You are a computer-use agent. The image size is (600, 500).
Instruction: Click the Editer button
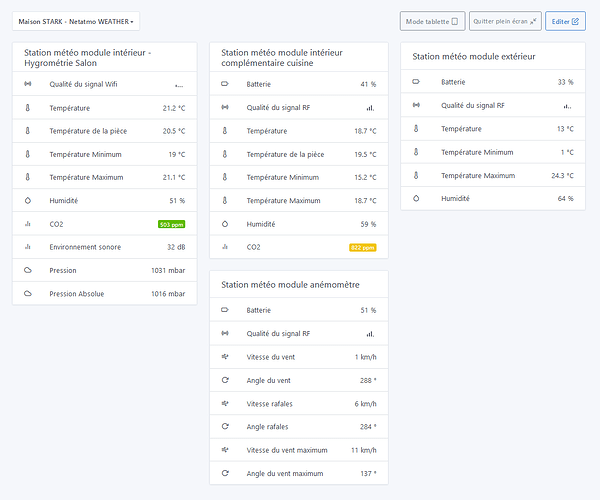(x=566, y=21)
